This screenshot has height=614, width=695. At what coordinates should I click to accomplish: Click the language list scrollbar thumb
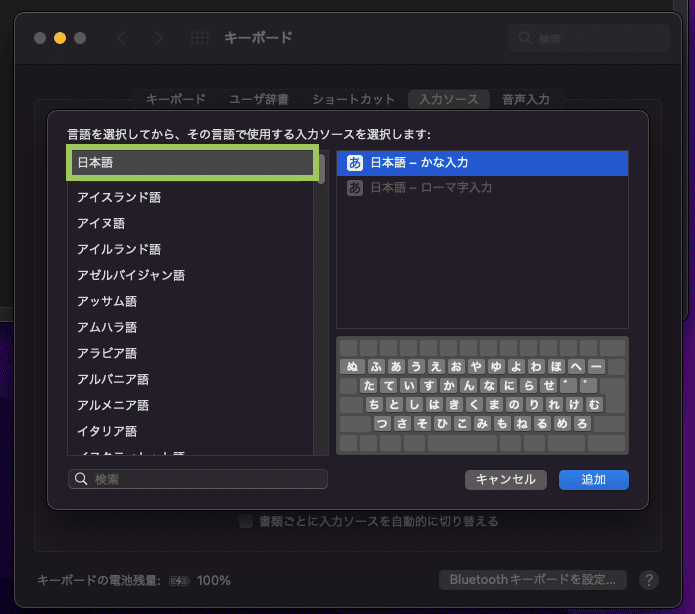322,168
